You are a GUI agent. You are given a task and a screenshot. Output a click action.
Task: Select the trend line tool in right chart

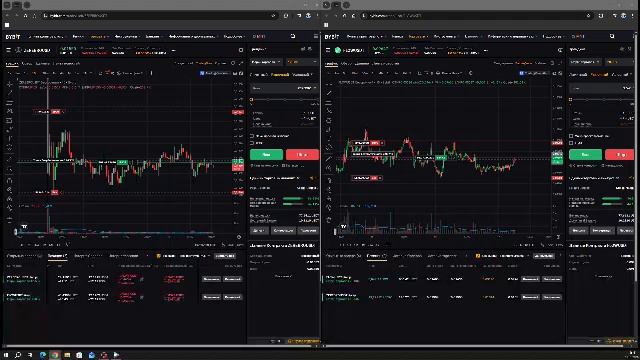pos(329,93)
